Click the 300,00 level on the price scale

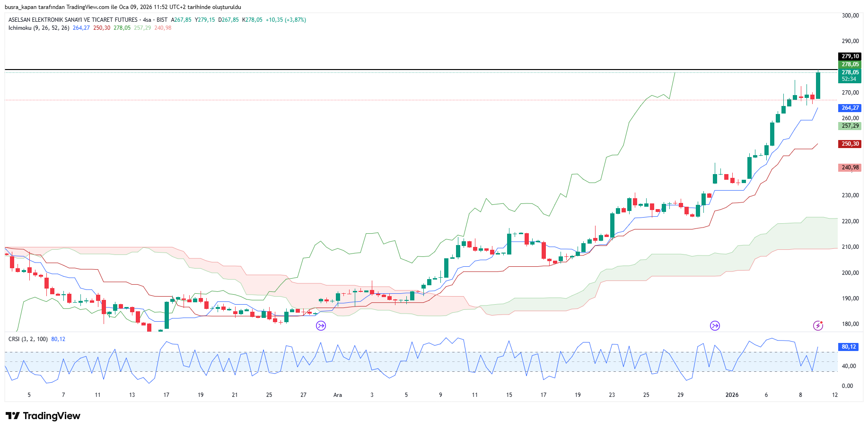[850, 16]
